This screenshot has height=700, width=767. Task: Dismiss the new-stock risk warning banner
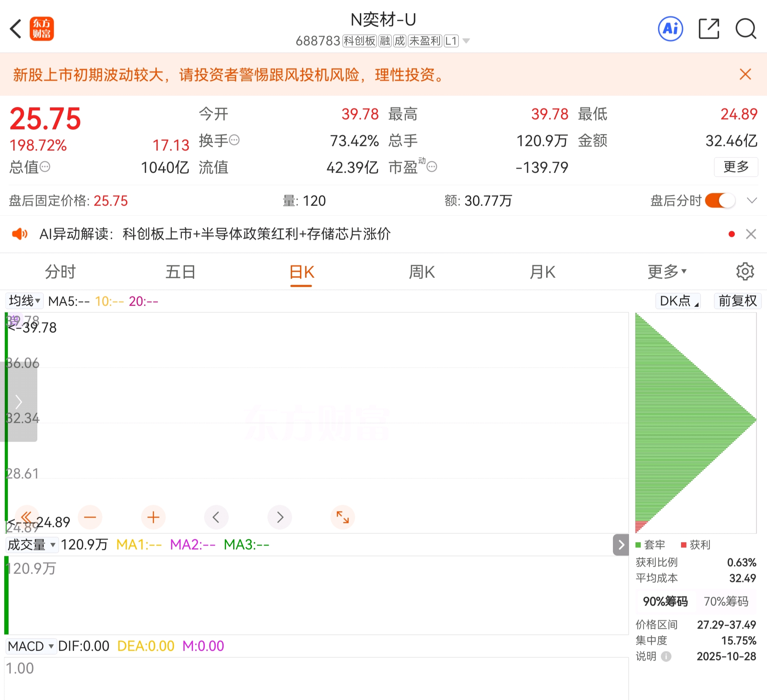[x=745, y=74]
